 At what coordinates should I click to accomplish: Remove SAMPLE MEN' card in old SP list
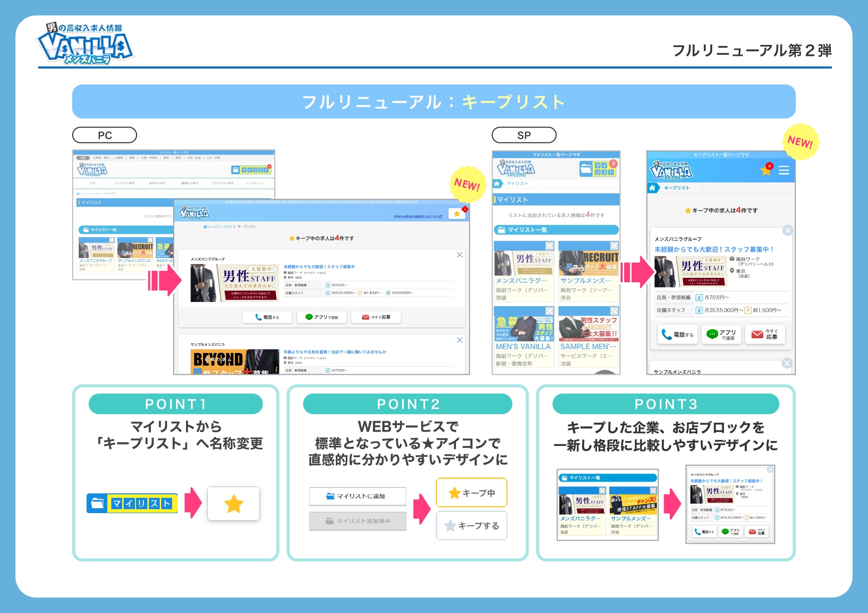[x=614, y=311]
